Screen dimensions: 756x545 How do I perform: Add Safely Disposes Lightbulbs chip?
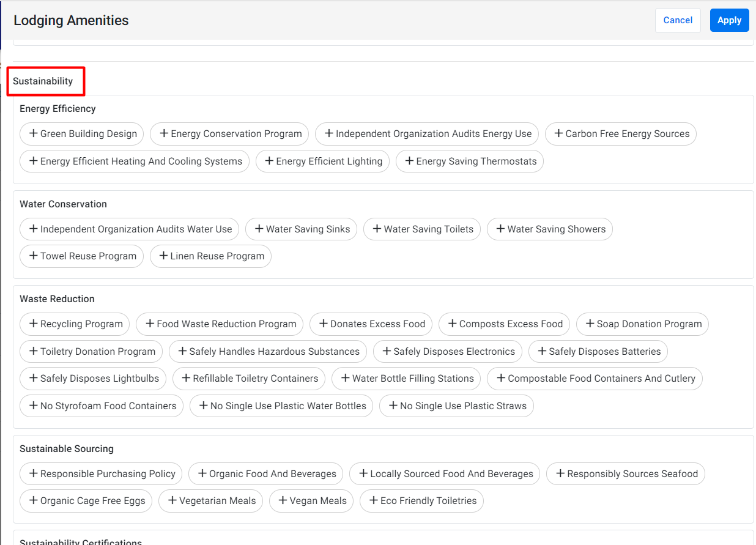tap(93, 379)
